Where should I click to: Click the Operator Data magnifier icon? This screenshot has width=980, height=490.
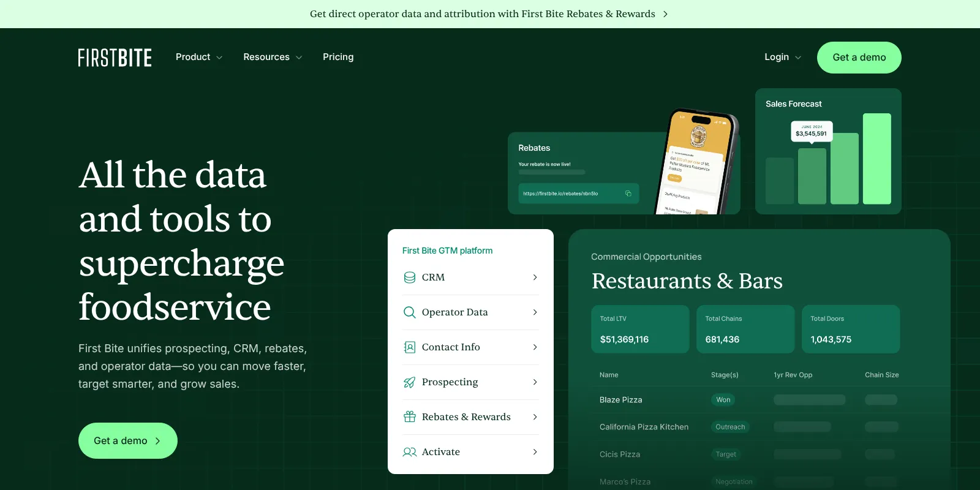coord(410,312)
